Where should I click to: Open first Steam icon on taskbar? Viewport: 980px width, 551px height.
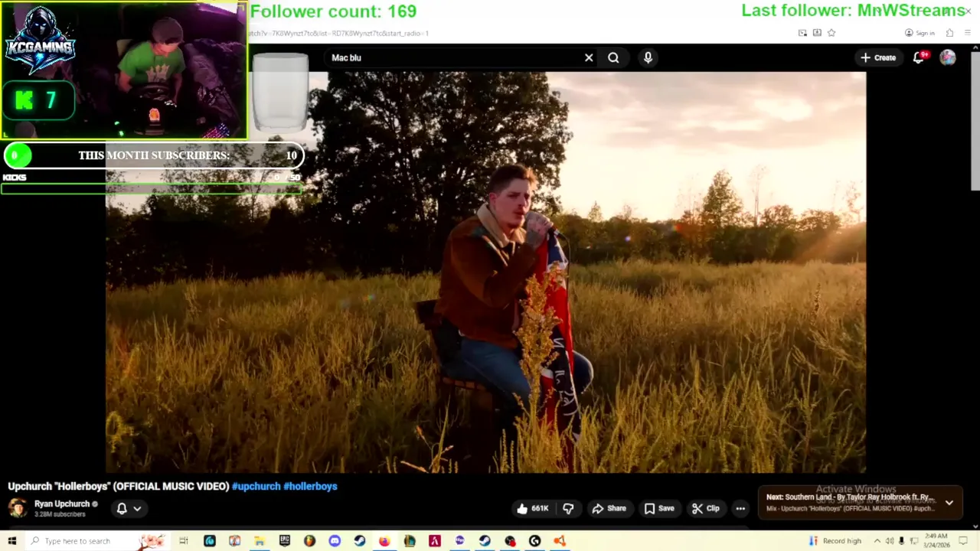pyautogui.click(x=359, y=541)
